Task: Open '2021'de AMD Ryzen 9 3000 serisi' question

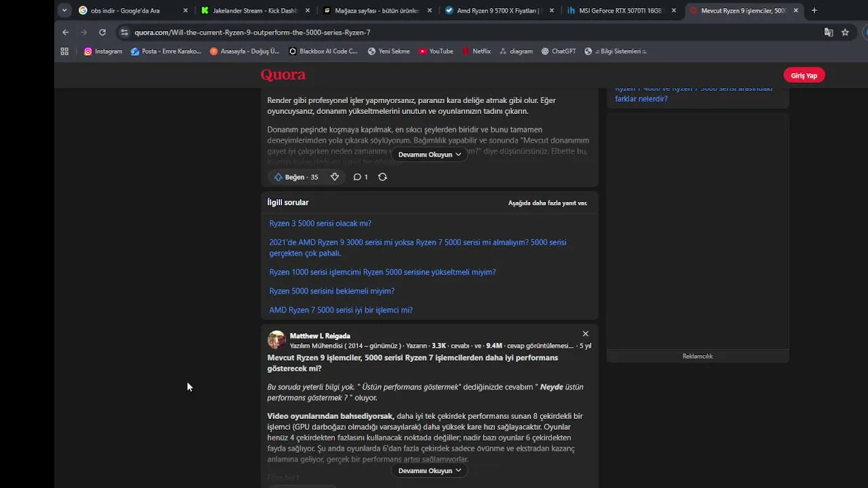Action: click(418, 247)
